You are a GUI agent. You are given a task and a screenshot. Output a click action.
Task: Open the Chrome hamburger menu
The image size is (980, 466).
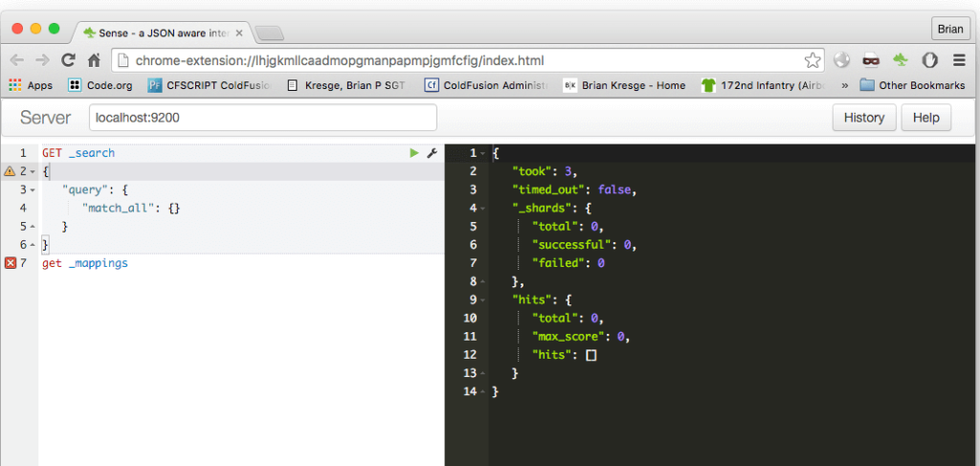click(959, 60)
